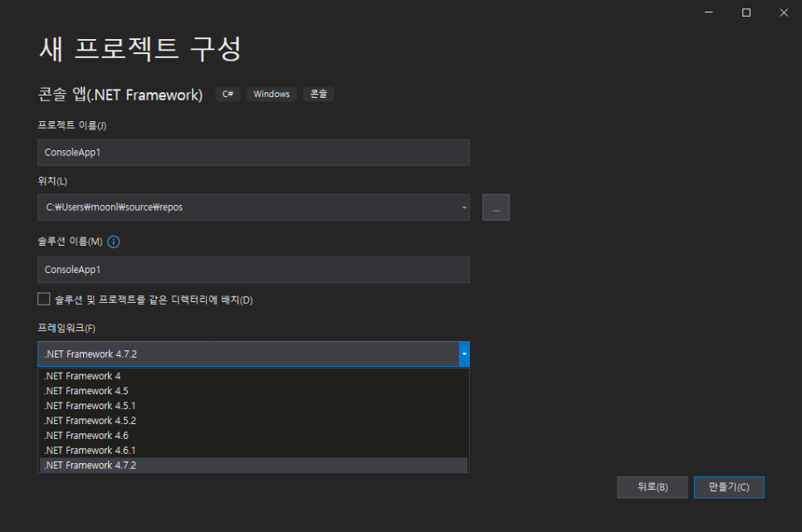802x532 pixels.
Task: Maximize the dialog window
Action: pyautogui.click(x=746, y=12)
